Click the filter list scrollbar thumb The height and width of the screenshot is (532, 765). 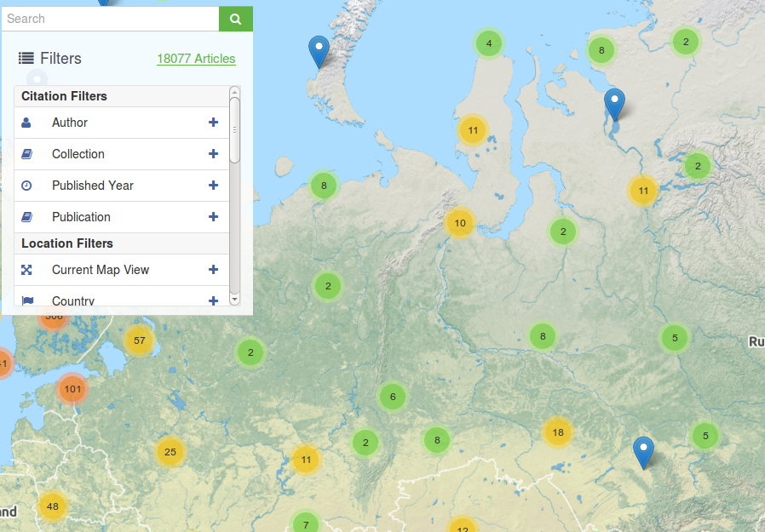[234, 130]
